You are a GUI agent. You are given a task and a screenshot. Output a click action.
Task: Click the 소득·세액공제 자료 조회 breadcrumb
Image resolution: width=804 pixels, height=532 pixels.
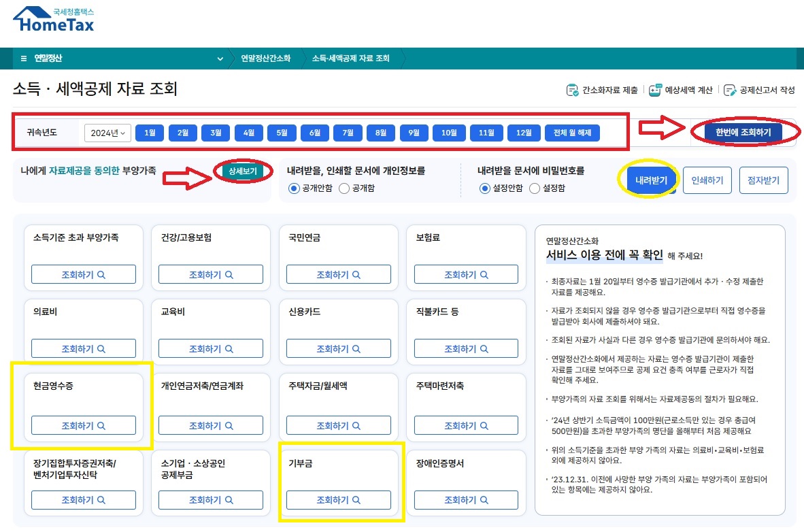(352, 59)
